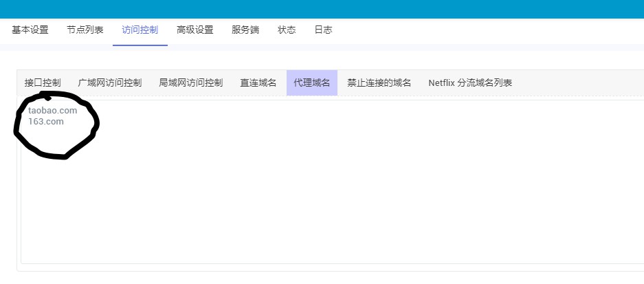The width and height of the screenshot is (644, 284).
Task: Switch to 接口控制 sub-tab
Action: coord(43,83)
